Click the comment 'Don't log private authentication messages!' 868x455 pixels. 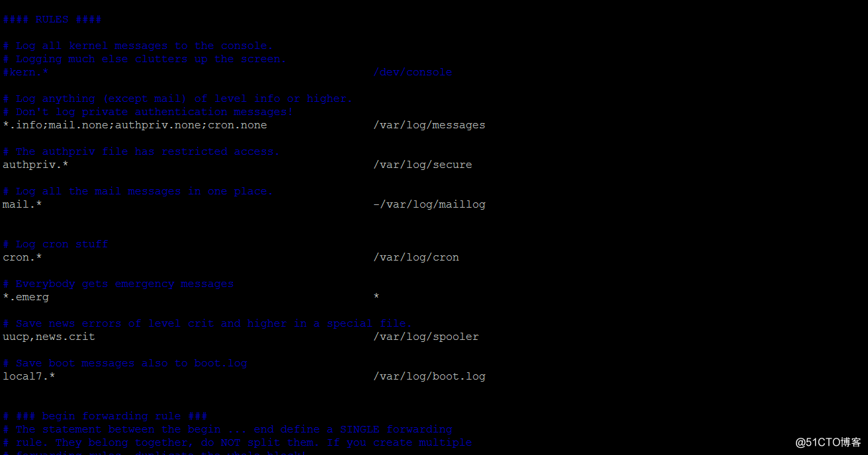click(154, 112)
